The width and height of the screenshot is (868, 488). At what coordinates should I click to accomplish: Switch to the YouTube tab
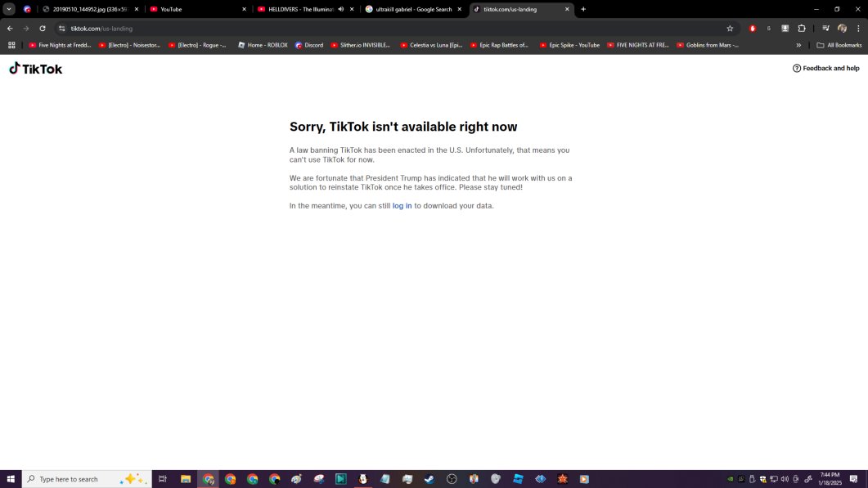(198, 10)
